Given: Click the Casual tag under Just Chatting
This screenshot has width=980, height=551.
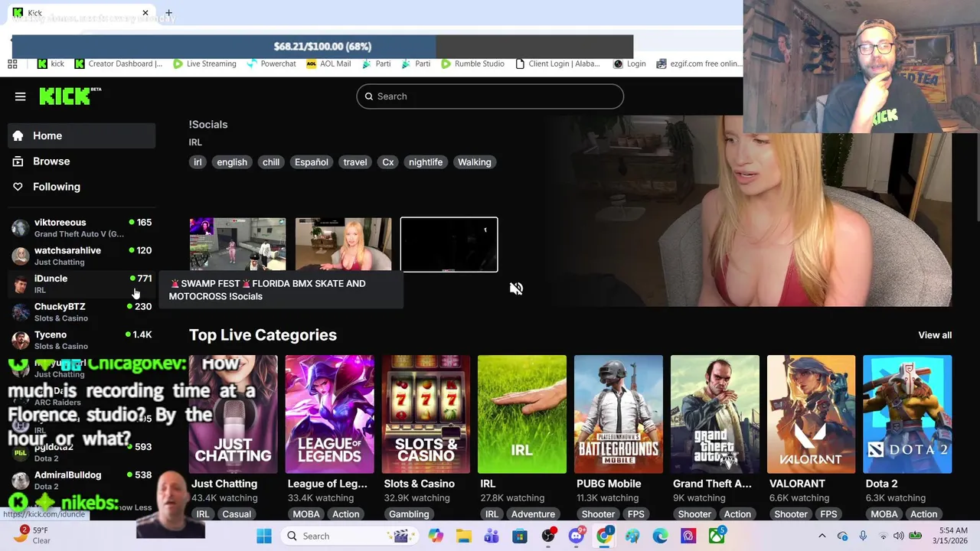Looking at the screenshot, I should [x=237, y=514].
